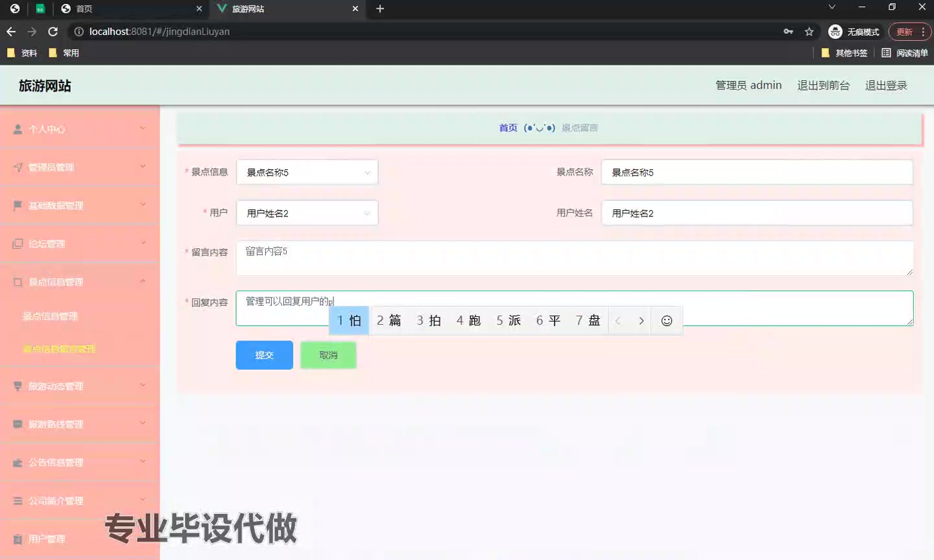Expand the 旅游动态管理 menu chevron
The width and height of the screenshot is (934, 560).
[143, 386]
